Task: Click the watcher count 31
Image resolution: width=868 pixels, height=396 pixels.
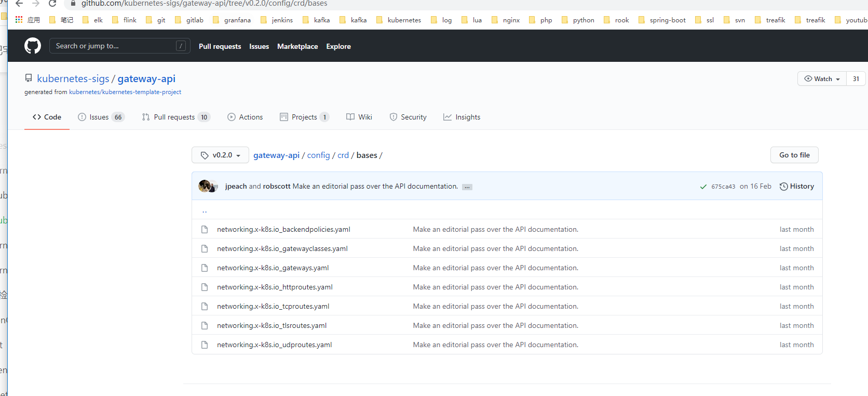Action: point(856,78)
